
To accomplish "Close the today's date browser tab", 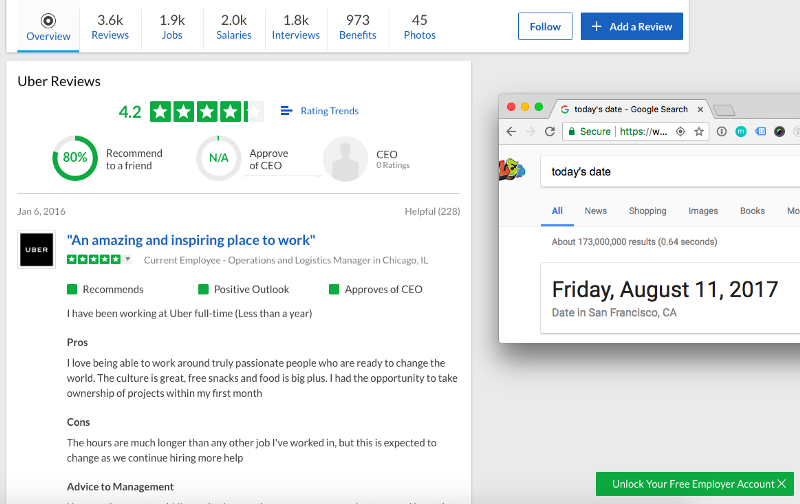I will click(x=701, y=109).
